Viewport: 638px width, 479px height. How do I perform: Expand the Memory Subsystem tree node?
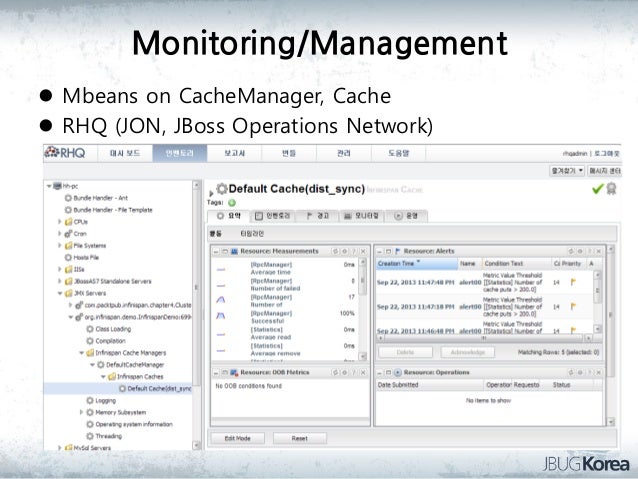click(81, 412)
